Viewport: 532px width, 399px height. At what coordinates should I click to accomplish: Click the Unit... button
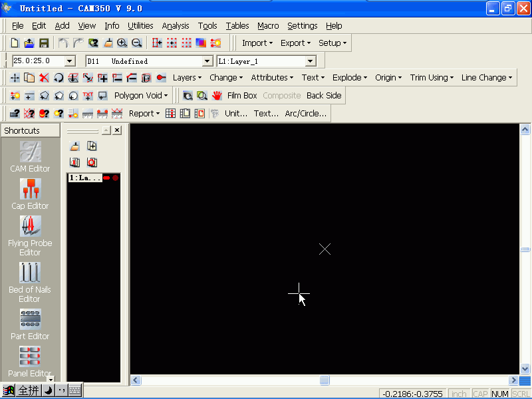[236, 113]
